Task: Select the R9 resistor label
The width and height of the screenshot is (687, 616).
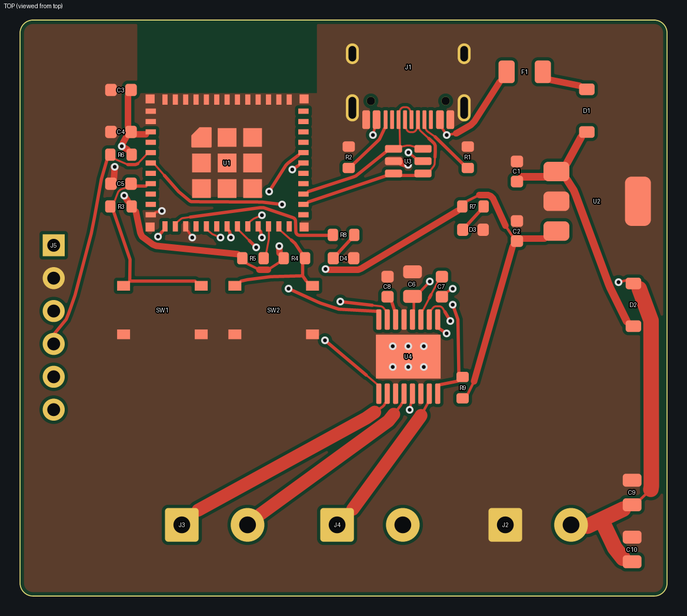Action: coord(463,388)
